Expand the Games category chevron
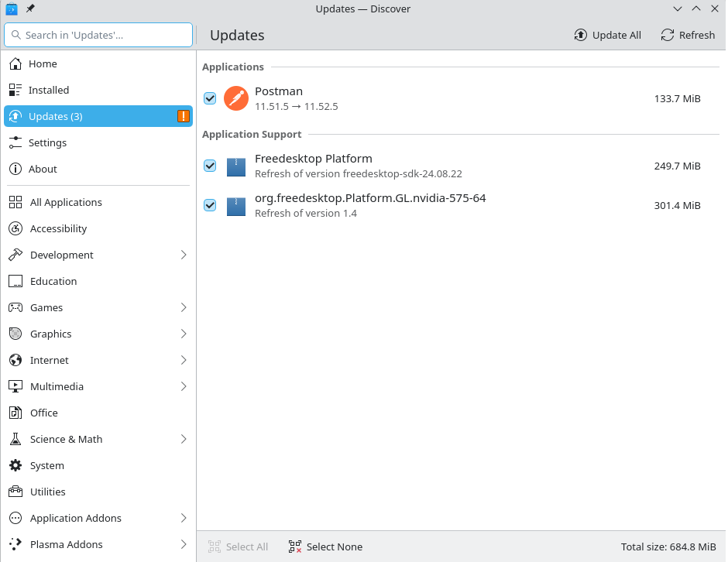Viewport: 728px width, 562px height. [x=184, y=307]
